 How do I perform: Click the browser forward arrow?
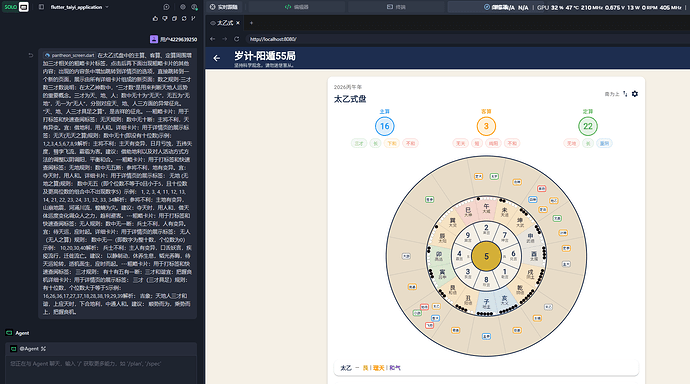tap(224, 39)
